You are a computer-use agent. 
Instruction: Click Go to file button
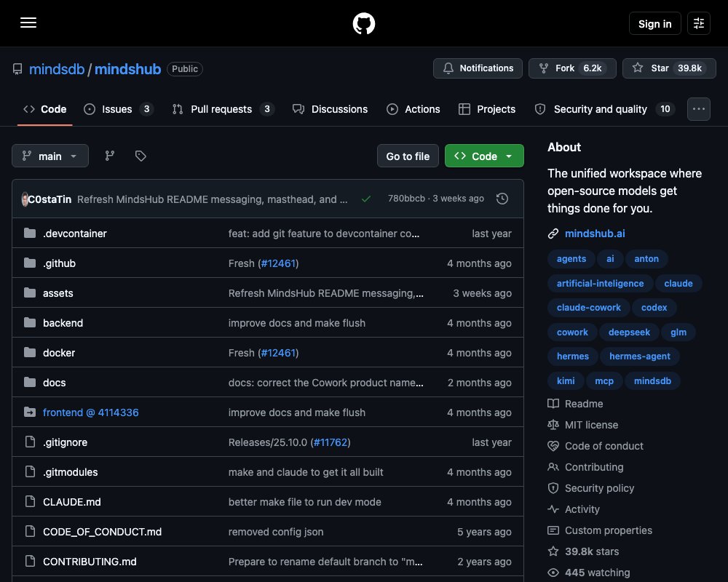click(x=408, y=156)
